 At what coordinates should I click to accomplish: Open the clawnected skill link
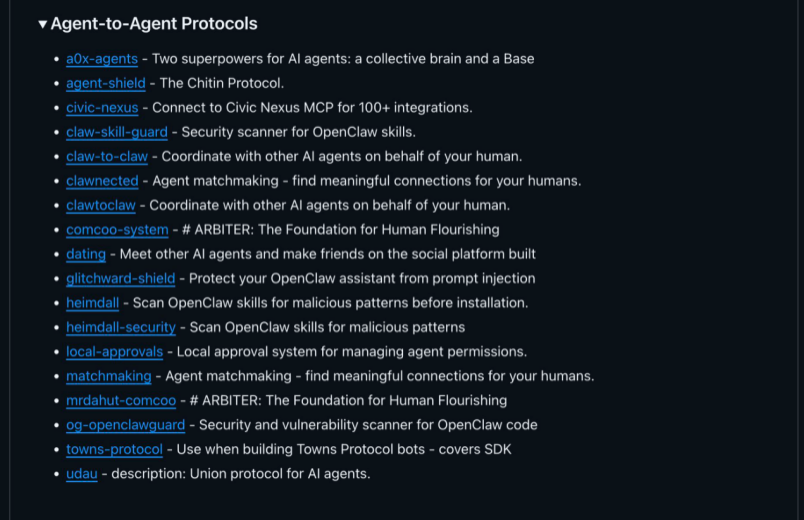(102, 181)
